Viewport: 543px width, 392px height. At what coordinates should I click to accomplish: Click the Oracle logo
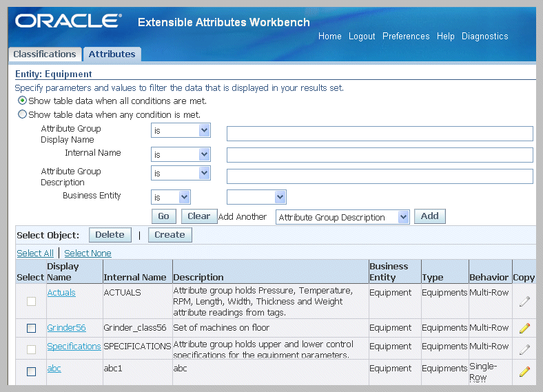click(69, 21)
